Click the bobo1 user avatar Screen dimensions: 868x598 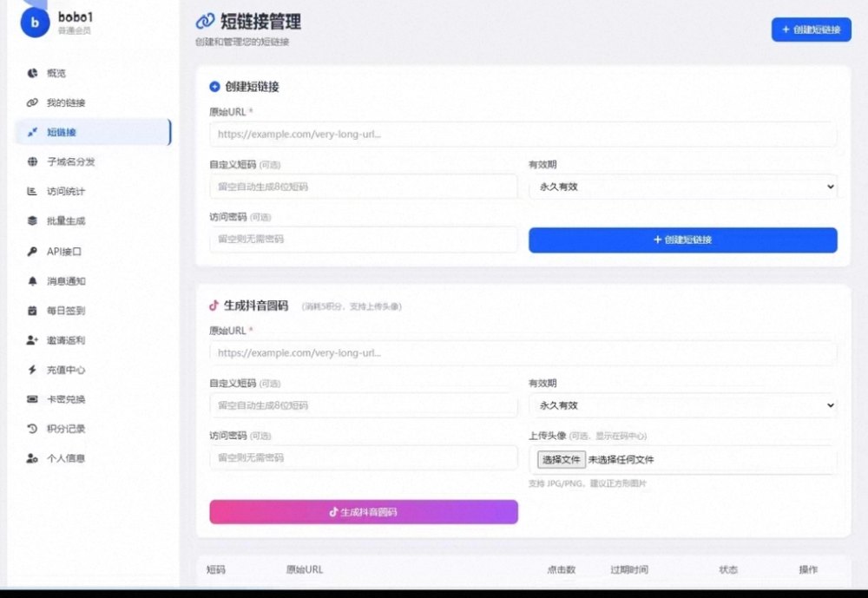[35, 23]
